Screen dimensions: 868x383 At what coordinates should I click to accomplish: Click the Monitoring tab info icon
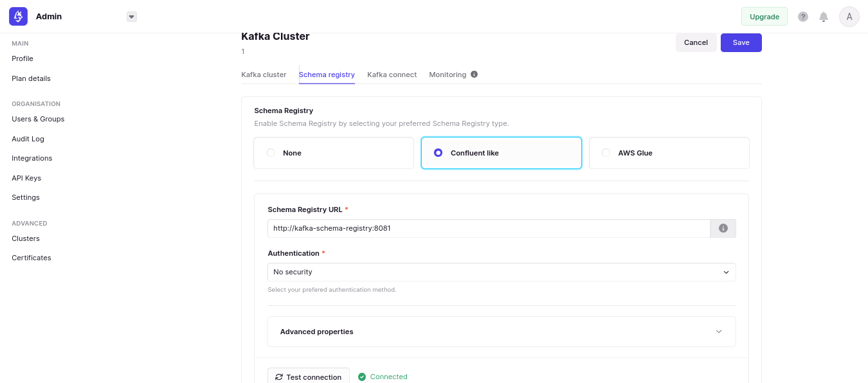pos(475,75)
